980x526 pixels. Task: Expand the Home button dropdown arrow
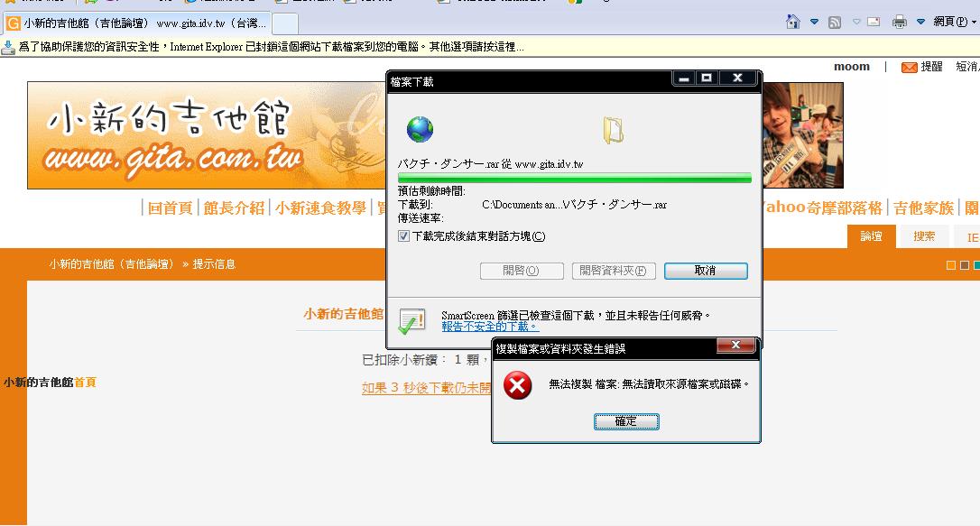click(814, 22)
